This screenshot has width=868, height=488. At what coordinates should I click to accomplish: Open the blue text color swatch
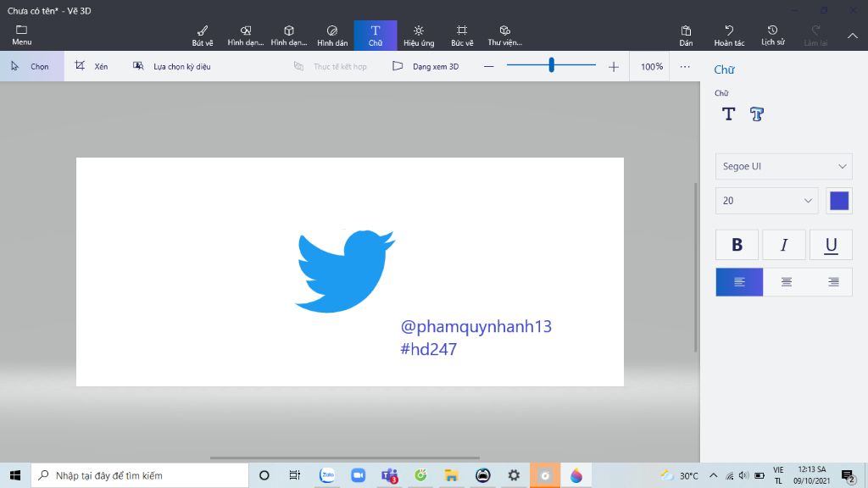(839, 201)
